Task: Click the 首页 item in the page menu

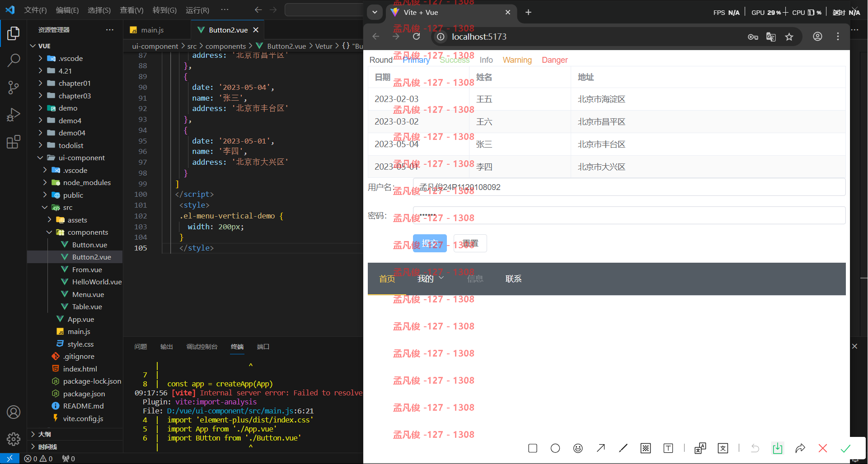Action: click(387, 279)
